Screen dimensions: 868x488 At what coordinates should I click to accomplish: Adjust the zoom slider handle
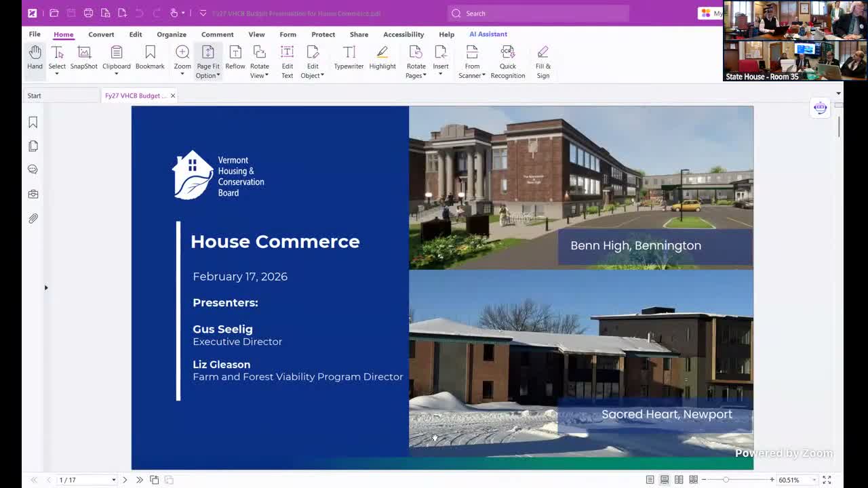(x=726, y=480)
